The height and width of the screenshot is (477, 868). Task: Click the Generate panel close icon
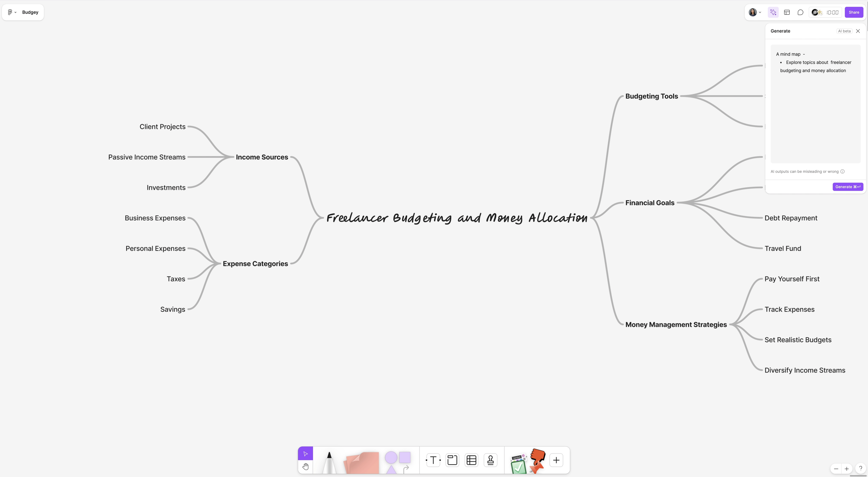[858, 31]
